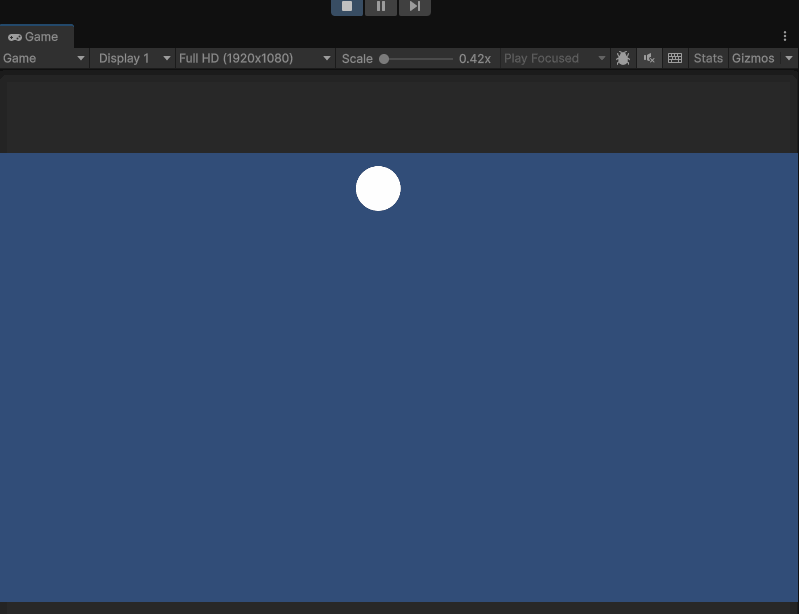Image resolution: width=799 pixels, height=614 pixels.
Task: Expand the Gizmos dropdown arrow
Action: [789, 59]
